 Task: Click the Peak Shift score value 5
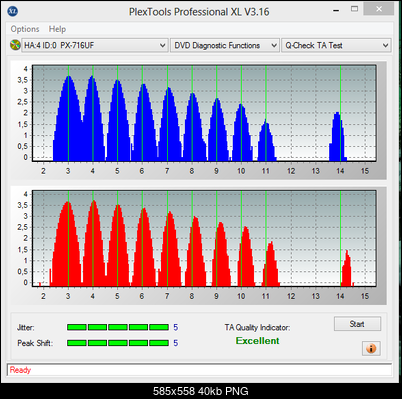point(176,343)
